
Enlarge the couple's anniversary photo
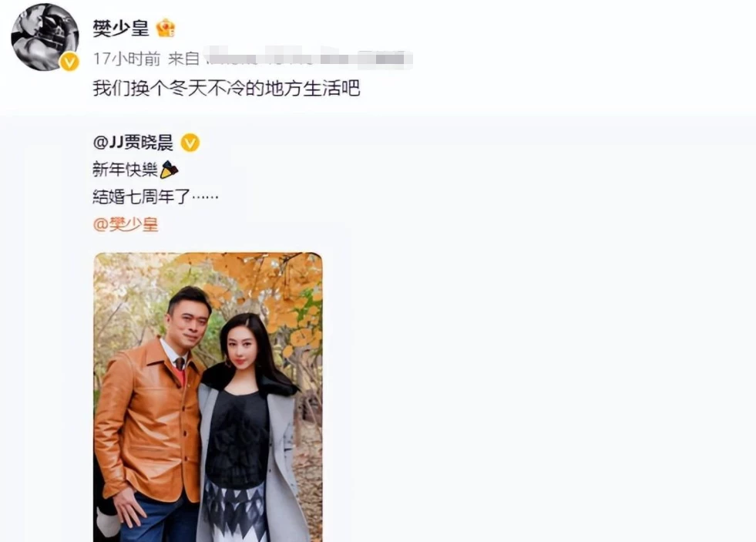(208, 397)
